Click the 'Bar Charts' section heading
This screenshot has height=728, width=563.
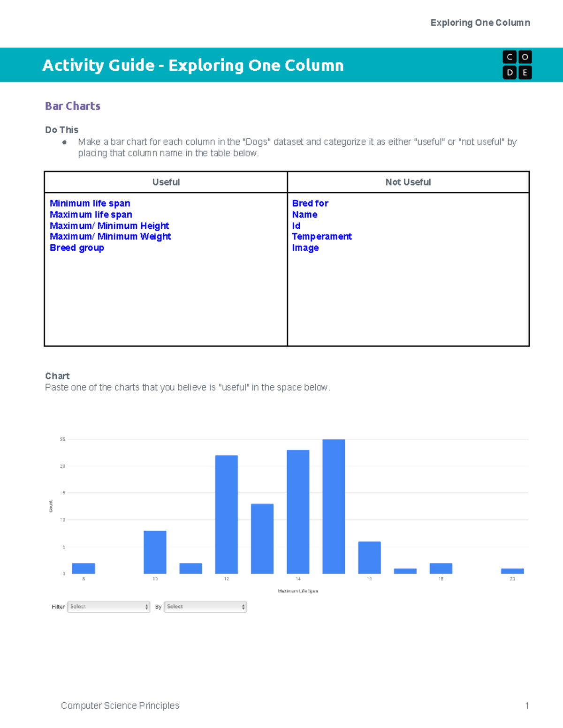[72, 106]
